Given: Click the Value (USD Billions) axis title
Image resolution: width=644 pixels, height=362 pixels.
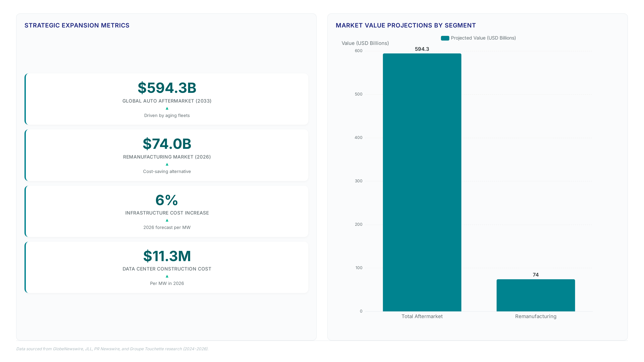Looking at the screenshot, I should click(365, 43).
